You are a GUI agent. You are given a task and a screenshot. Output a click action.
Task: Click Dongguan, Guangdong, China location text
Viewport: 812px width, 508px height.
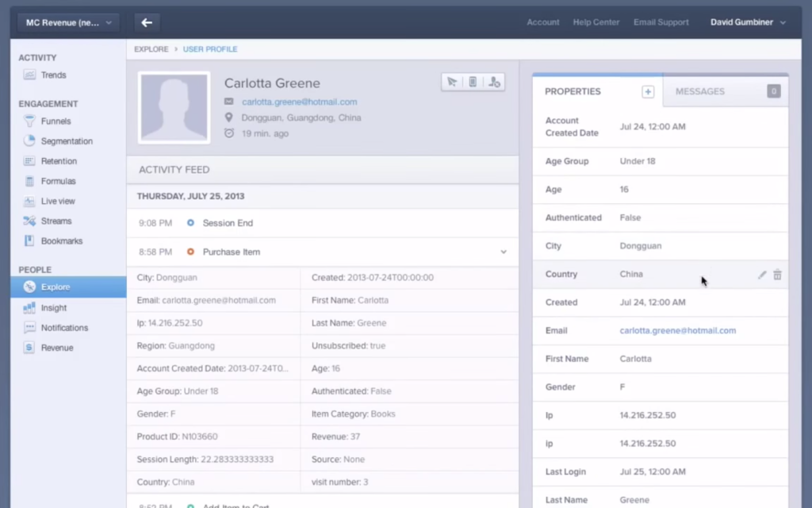tap(301, 117)
